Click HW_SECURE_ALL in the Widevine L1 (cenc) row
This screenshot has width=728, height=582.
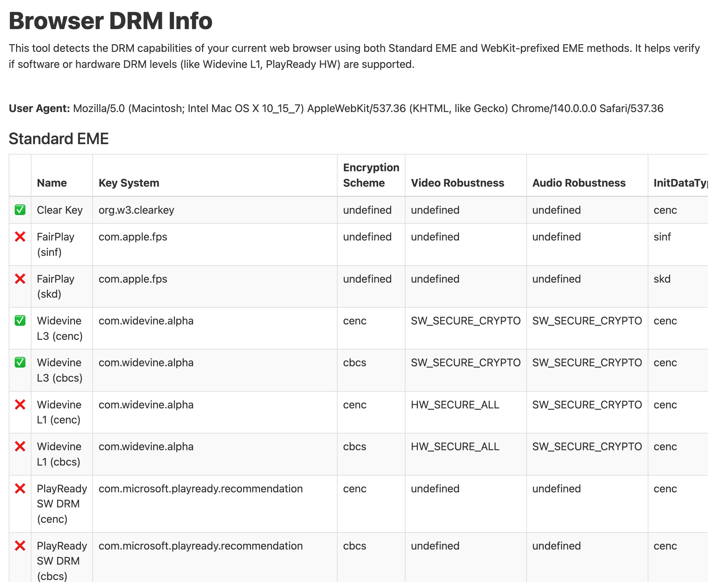tap(455, 404)
